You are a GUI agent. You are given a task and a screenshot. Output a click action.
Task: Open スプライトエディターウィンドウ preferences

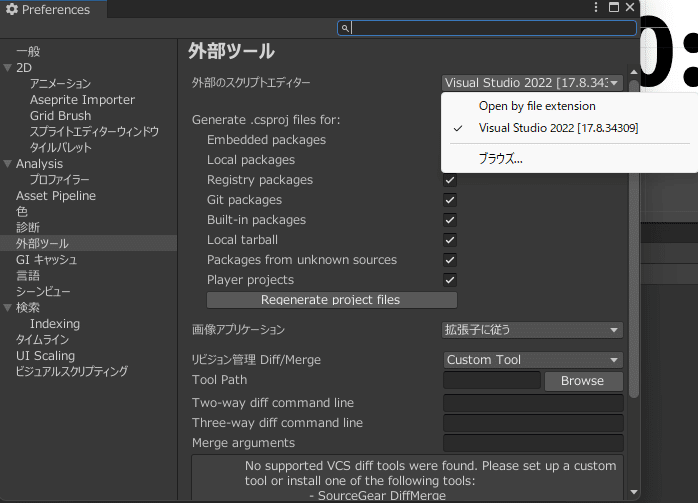pyautogui.click(x=94, y=132)
